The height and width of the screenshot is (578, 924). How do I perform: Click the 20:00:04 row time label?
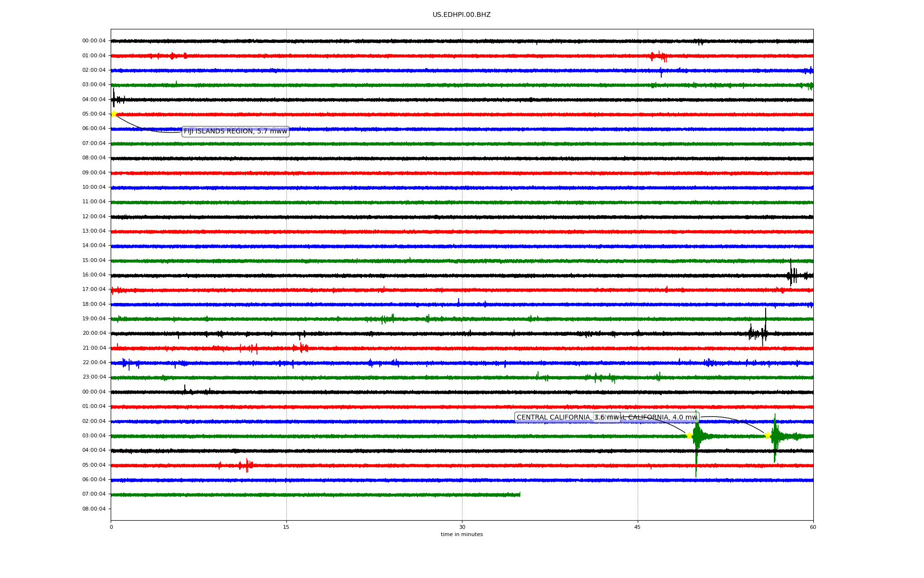(94, 333)
